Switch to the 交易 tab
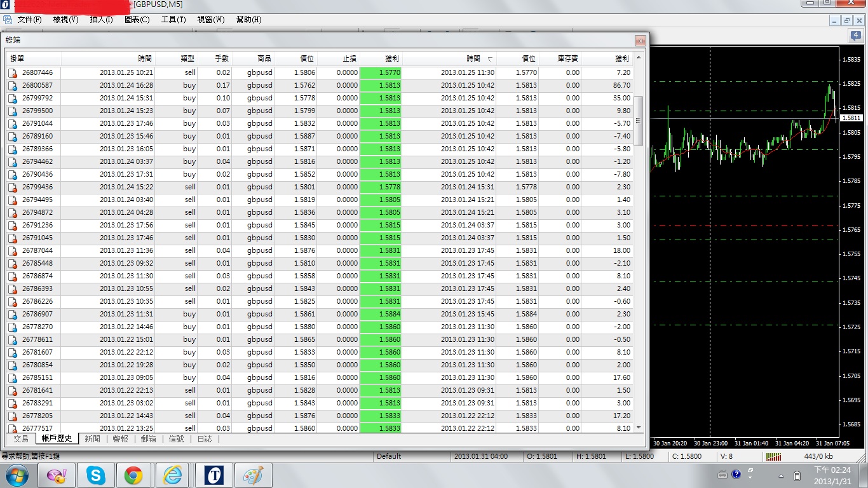Screen dimensions: 868x488 pos(21,439)
